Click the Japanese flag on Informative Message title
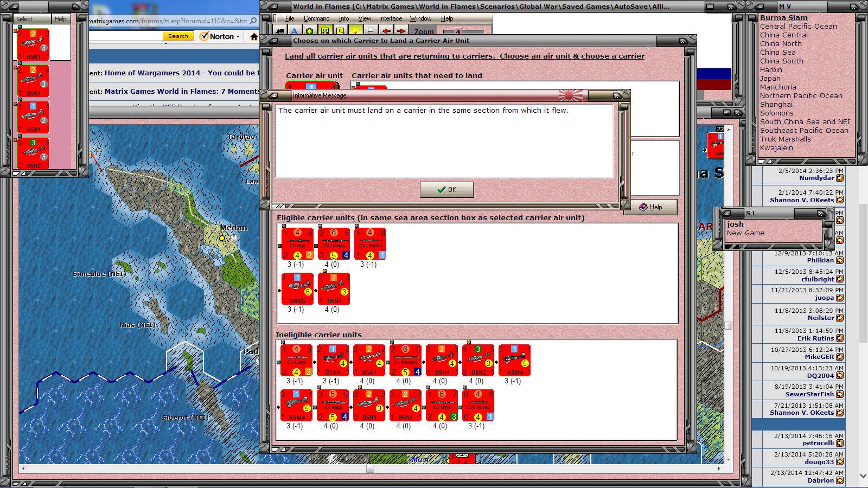 pyautogui.click(x=571, y=95)
